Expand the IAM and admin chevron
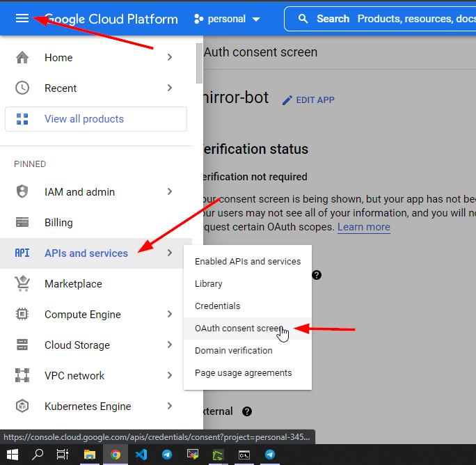The height and width of the screenshot is (465, 476). [x=170, y=191]
